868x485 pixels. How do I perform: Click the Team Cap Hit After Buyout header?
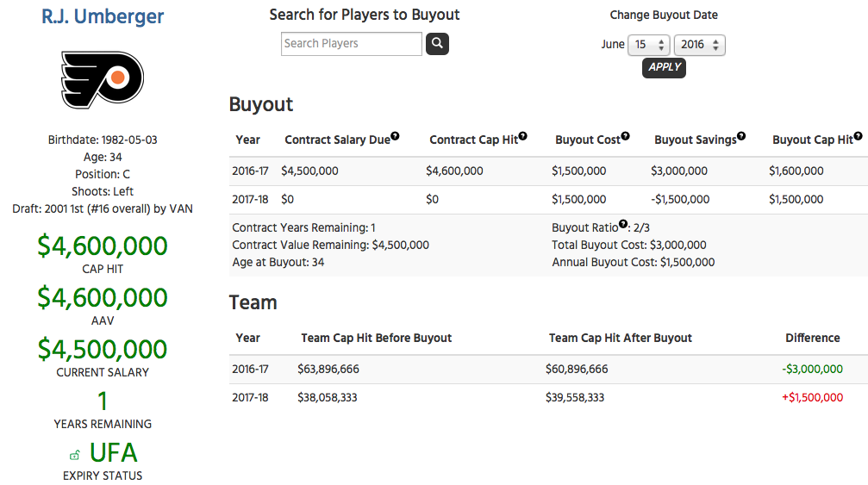[620, 338]
